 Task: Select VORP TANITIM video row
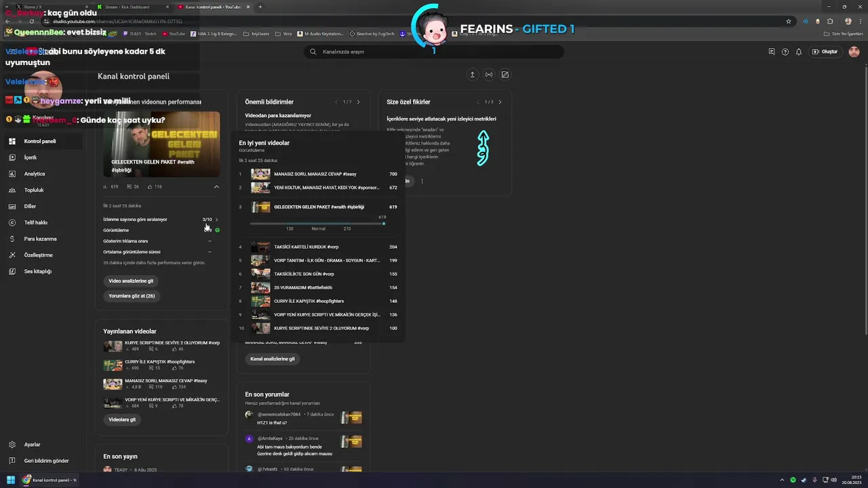click(318, 260)
